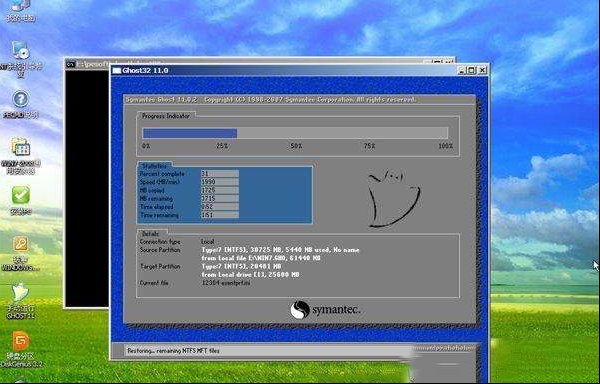Click the Symantec logo in Ghost window
This screenshot has height=384, width=600.
pyautogui.click(x=325, y=309)
